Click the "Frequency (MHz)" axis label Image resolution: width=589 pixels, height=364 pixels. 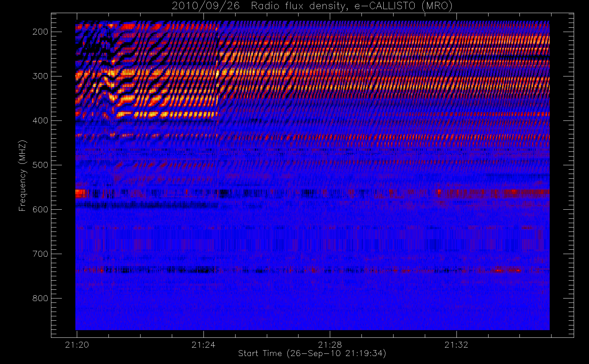pyautogui.click(x=23, y=175)
